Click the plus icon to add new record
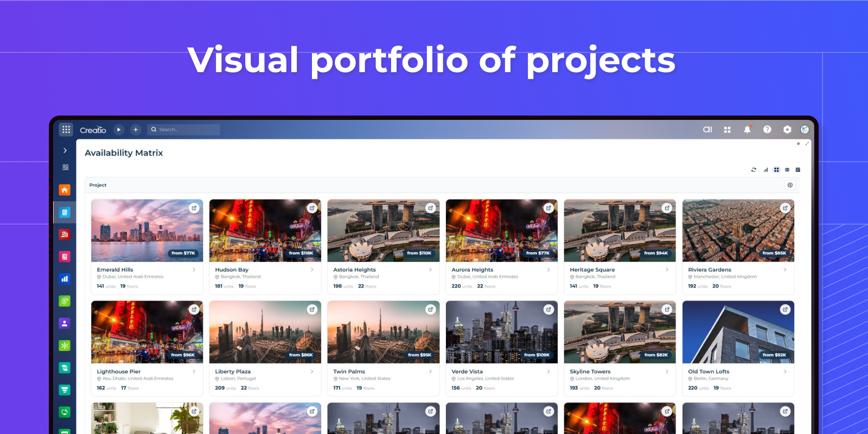The image size is (868, 434). (x=136, y=130)
